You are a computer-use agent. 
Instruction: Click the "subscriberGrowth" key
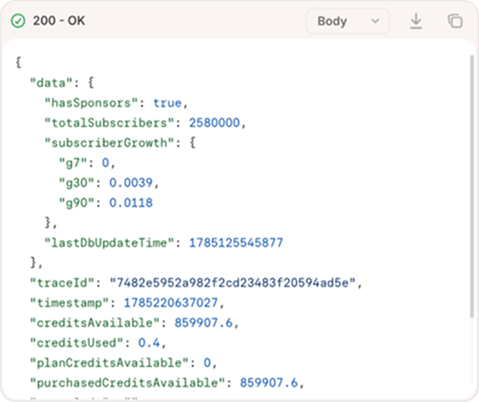coord(109,143)
